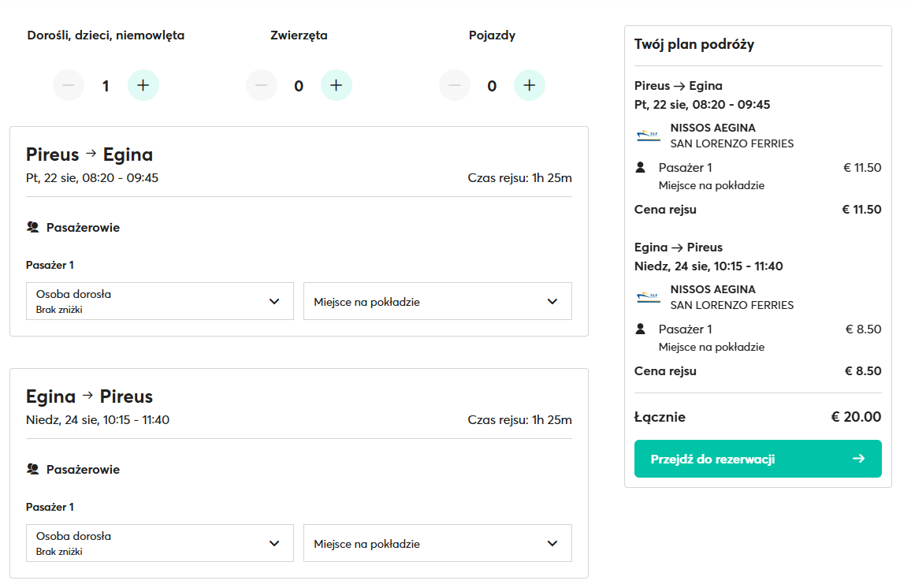Image resolution: width=915 pixels, height=588 pixels.
Task: Click the Pasażerowie group icon in Pireus–Egina card
Action: coord(32,227)
